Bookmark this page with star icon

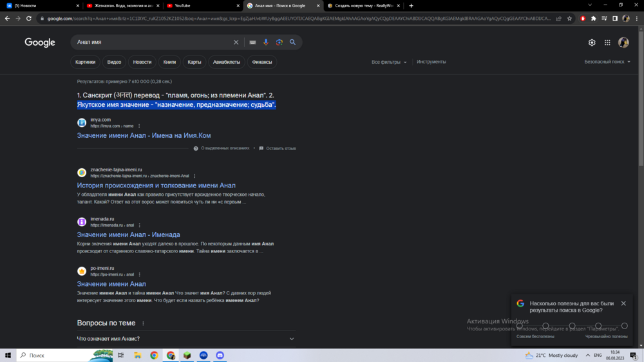point(569,19)
